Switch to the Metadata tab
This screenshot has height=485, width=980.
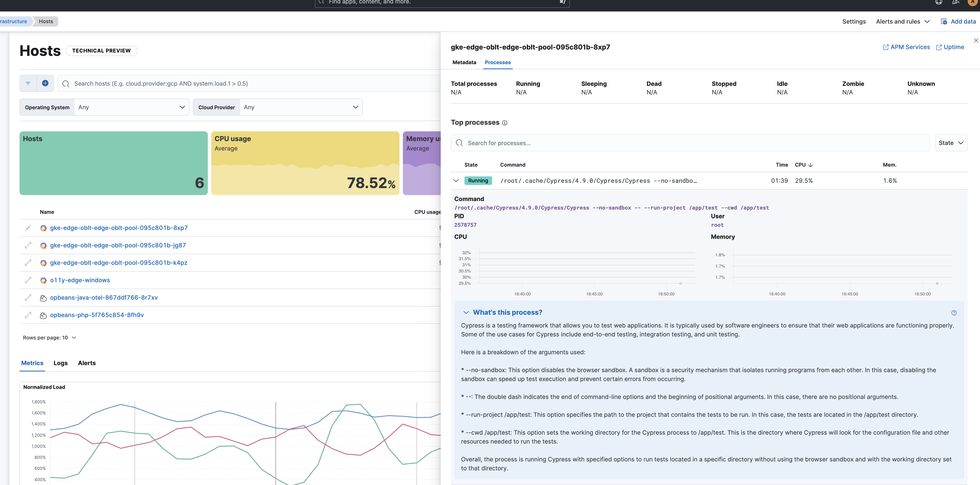(x=464, y=62)
